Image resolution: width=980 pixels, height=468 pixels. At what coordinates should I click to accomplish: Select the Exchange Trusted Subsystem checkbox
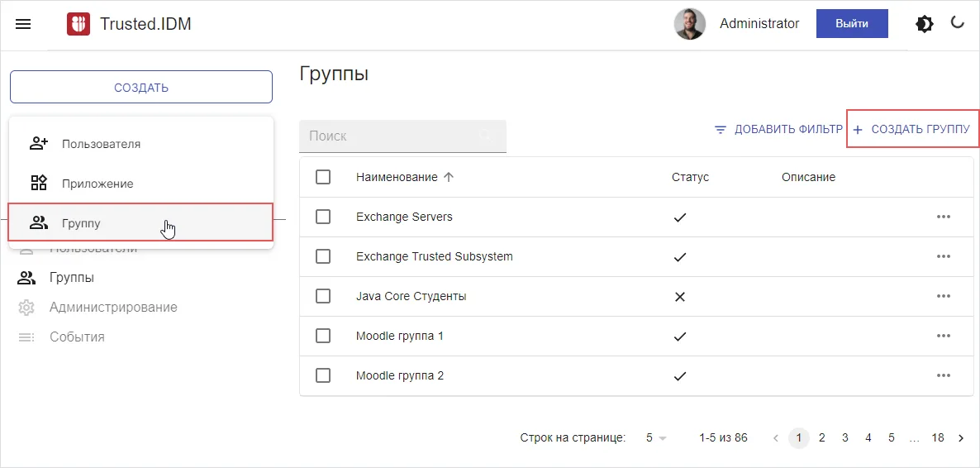(x=323, y=256)
